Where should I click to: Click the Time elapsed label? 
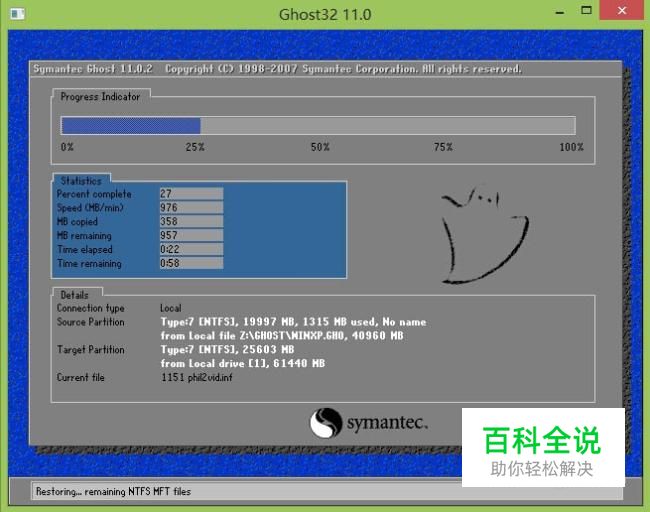[x=85, y=250]
